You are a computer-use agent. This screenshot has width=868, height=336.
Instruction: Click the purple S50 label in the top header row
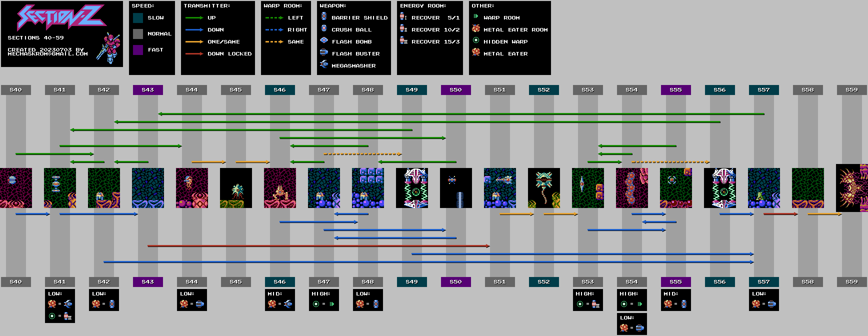[x=456, y=90]
